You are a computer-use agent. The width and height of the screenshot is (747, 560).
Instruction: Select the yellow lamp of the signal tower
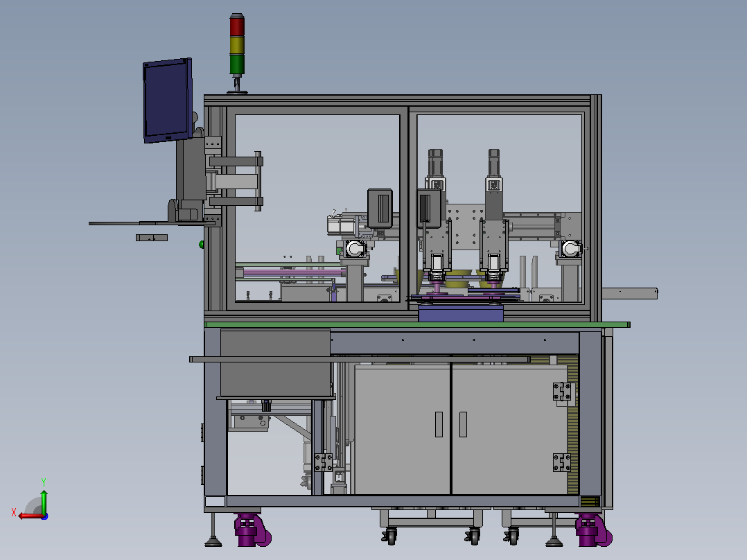pos(237,45)
